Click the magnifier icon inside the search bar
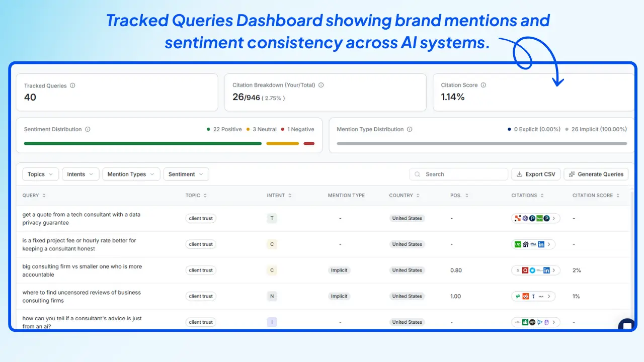 tap(417, 174)
